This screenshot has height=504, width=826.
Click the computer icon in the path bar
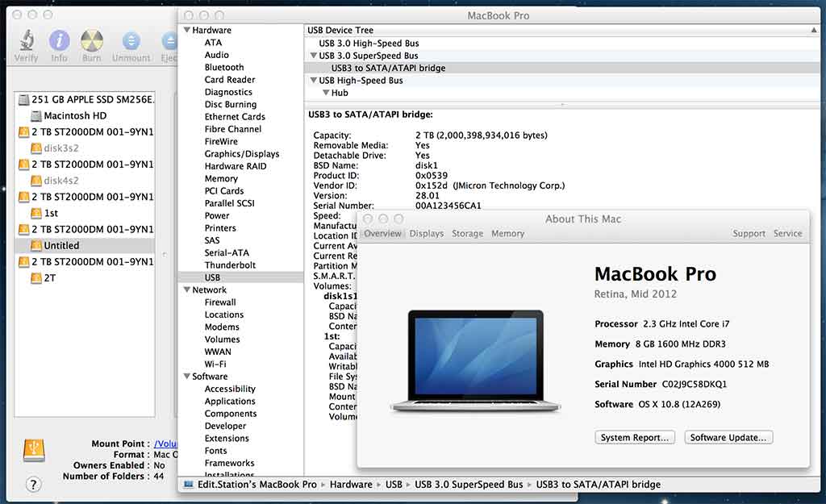point(188,485)
